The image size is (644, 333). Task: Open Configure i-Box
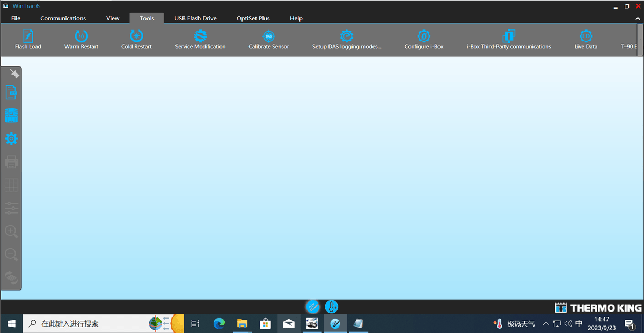point(424,40)
